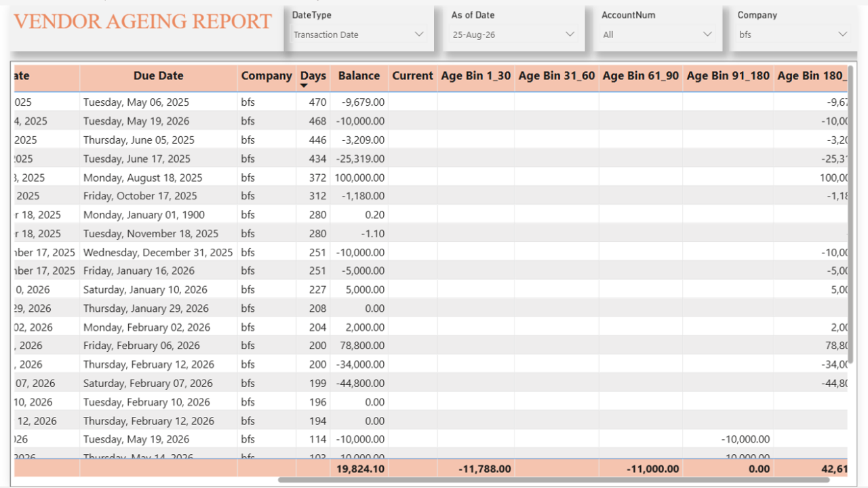Click the Days column sort arrow
868x488 pixels.
point(304,86)
